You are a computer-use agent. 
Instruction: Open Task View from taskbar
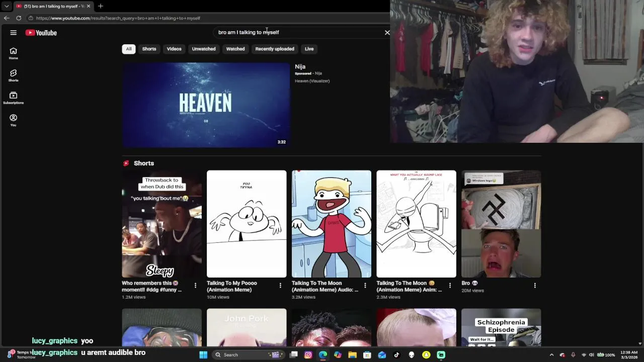pyautogui.click(x=294, y=355)
